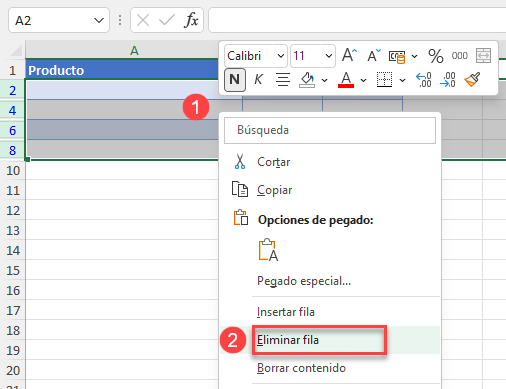Click the scissors icon beside Cortar
The width and height of the screenshot is (506, 389).
[x=240, y=161]
